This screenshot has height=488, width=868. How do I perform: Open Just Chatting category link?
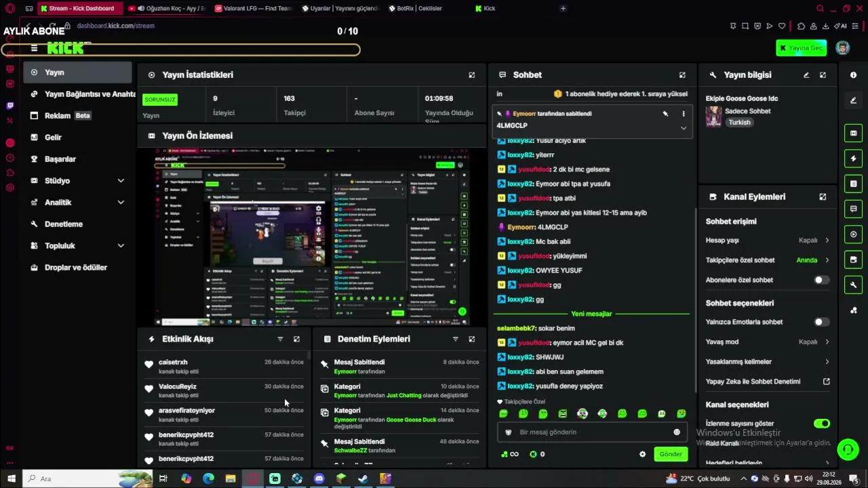click(403, 396)
